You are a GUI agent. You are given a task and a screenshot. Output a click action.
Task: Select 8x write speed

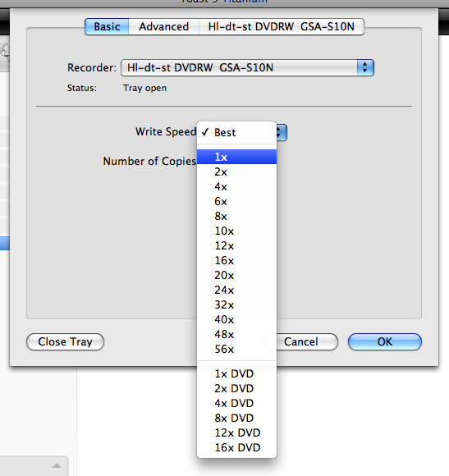coord(236,216)
